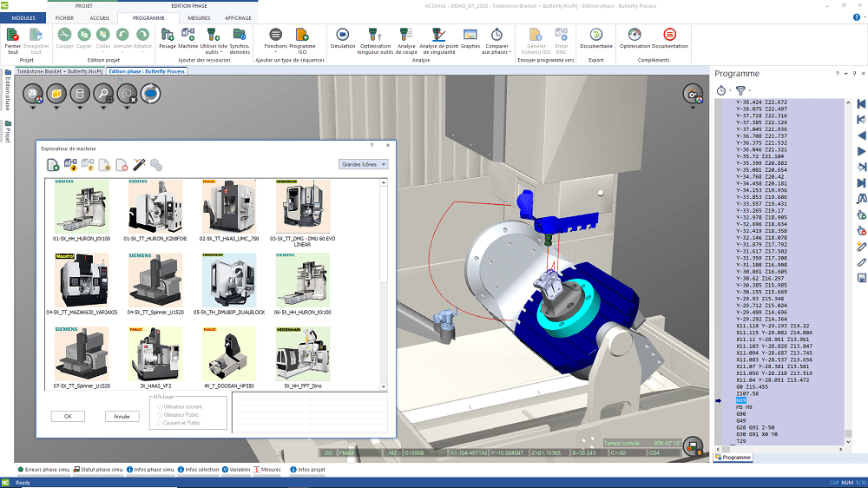Click the add new machine icon
Viewport: 868px width, 488px height.
53,164
